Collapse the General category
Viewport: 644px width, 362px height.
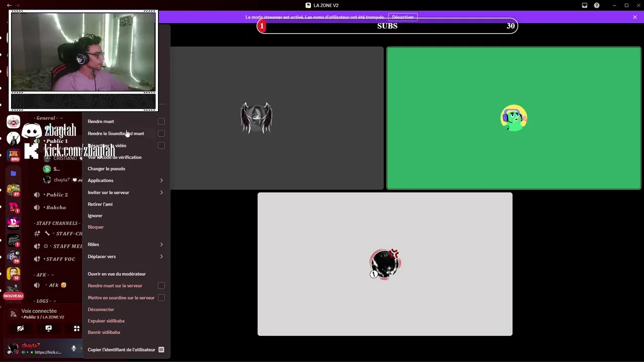tap(49, 118)
